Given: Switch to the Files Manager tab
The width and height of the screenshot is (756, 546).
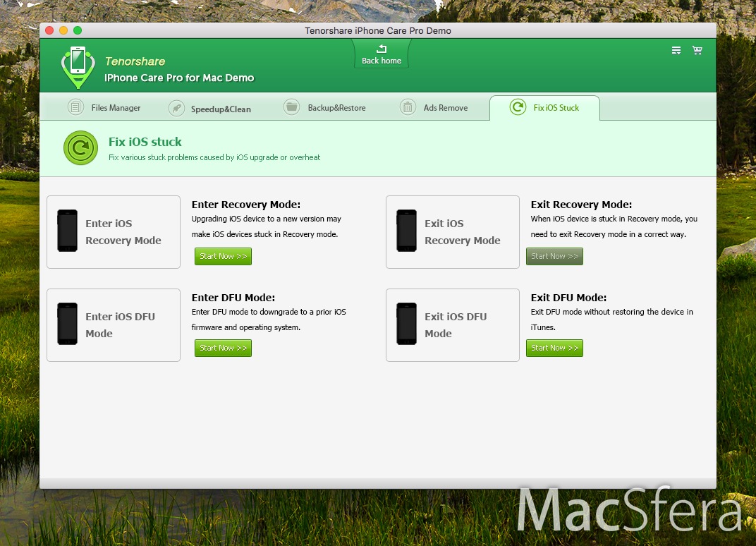Looking at the screenshot, I should tap(104, 107).
